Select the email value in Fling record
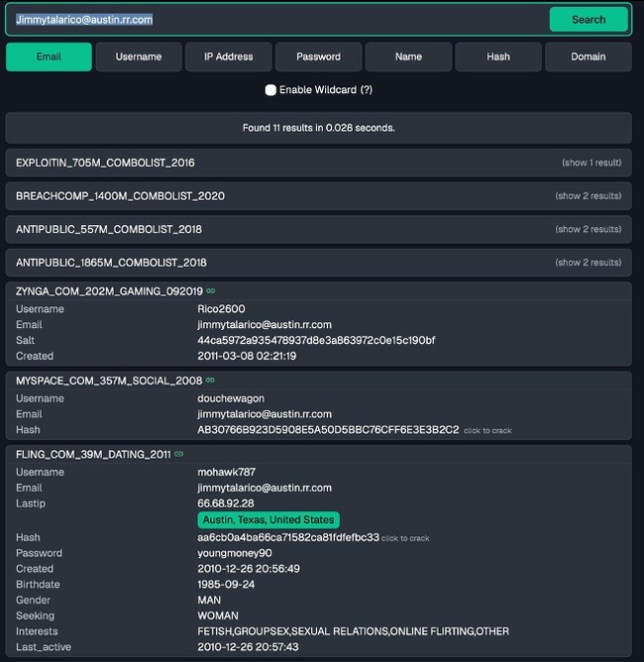 265,488
